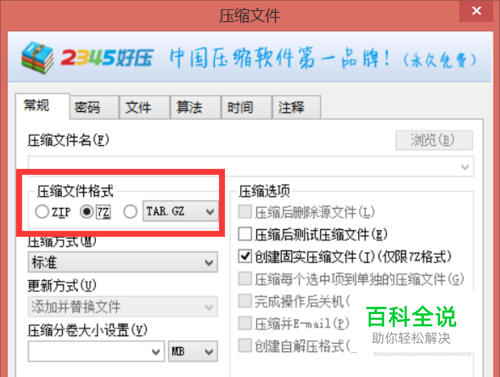
Task: Open the 压缩分卷大小 value combo box
Action: pyautogui.click(x=96, y=351)
